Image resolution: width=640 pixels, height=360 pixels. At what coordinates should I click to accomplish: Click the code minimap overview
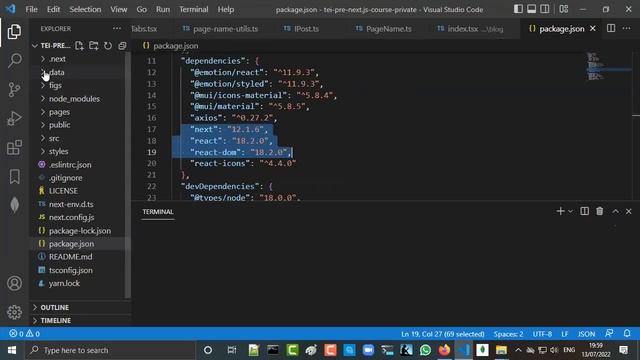click(609, 67)
